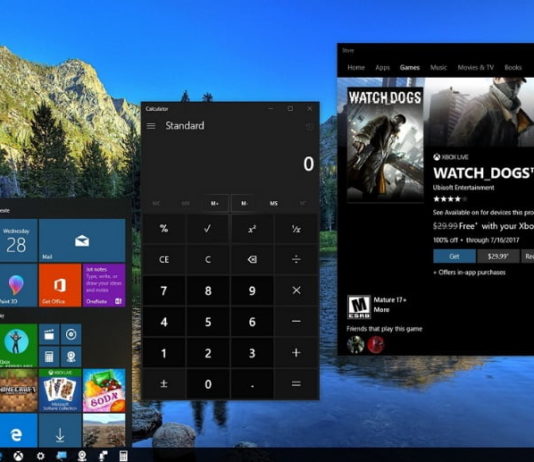Go to the Store Movies & TV tab
Screen dimensions: 534x462
(x=475, y=67)
